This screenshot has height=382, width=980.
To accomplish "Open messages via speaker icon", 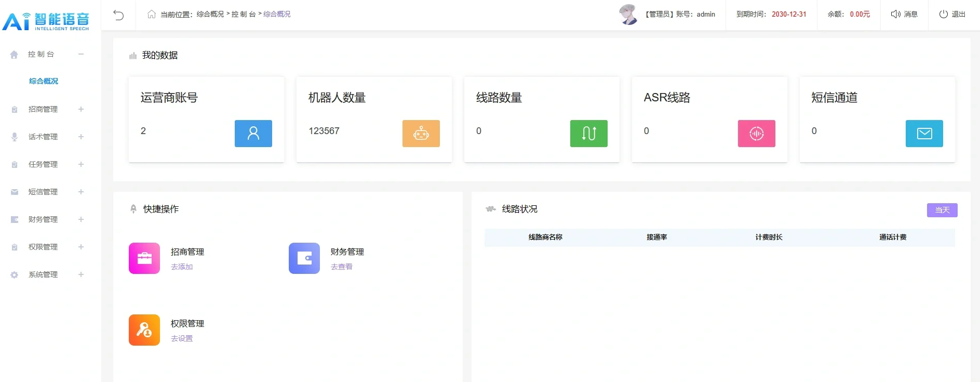I will (x=895, y=14).
